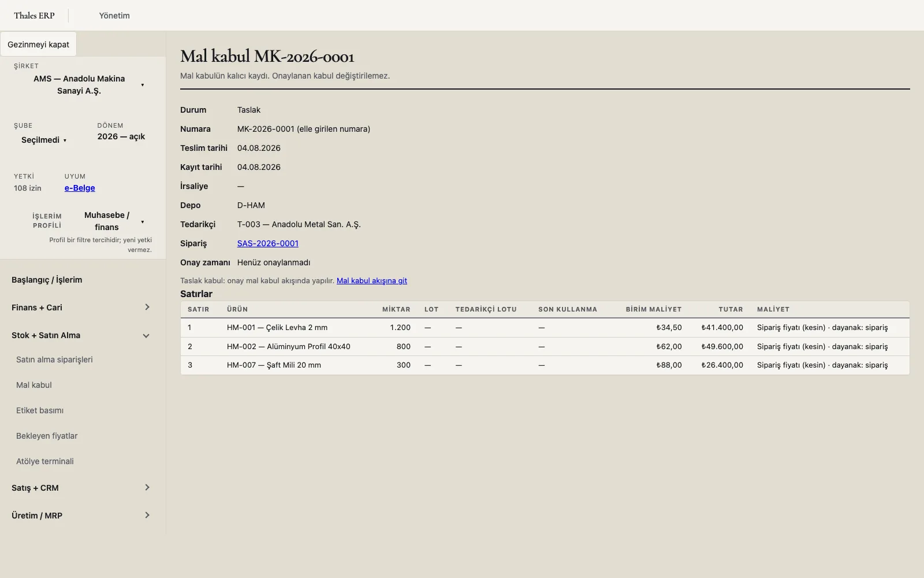Open order link SAS-2026-0001
The height and width of the screenshot is (578, 924).
coord(268,243)
